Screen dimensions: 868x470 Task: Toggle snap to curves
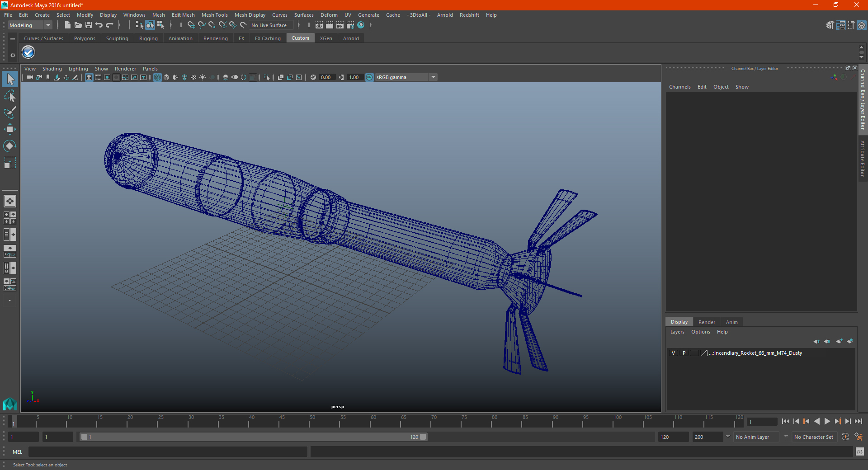point(202,25)
